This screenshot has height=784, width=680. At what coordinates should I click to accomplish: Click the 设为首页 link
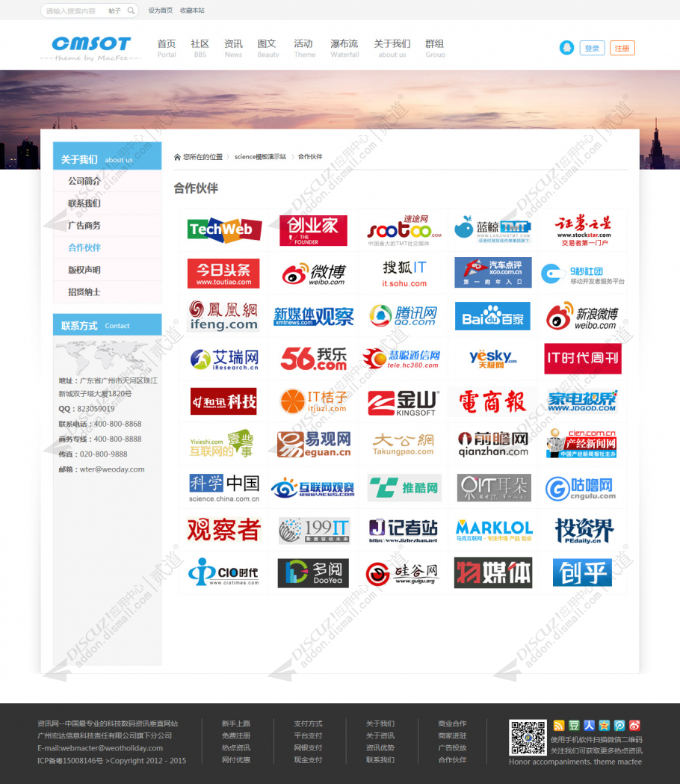pyautogui.click(x=161, y=10)
